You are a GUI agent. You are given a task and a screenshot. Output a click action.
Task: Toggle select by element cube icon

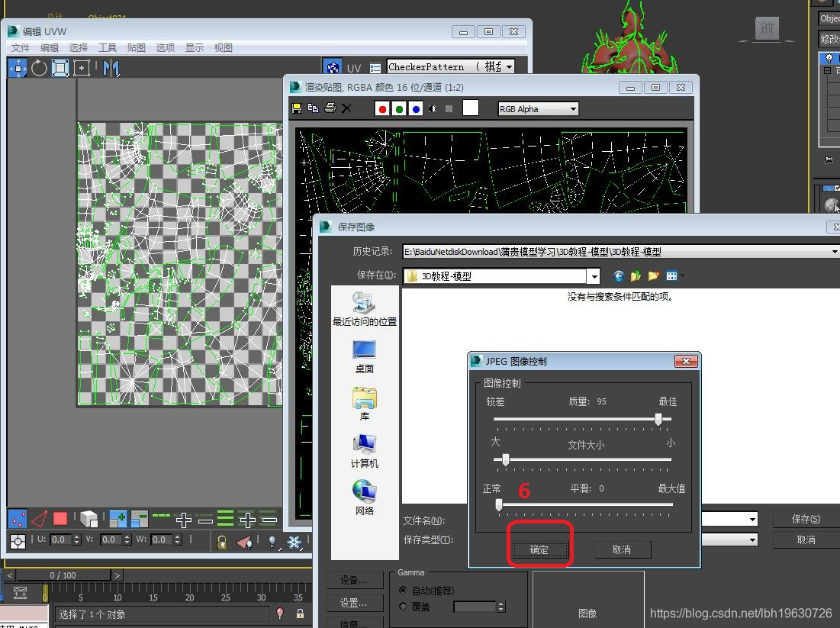tap(89, 519)
